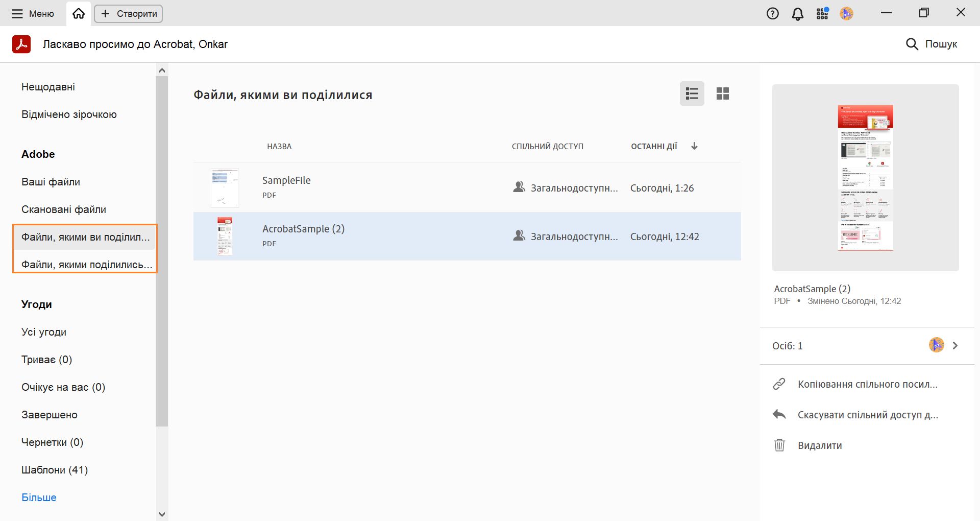Screen dimensions: 980x521
Task: Restore down the Acrobat window
Action: pyautogui.click(x=924, y=13)
